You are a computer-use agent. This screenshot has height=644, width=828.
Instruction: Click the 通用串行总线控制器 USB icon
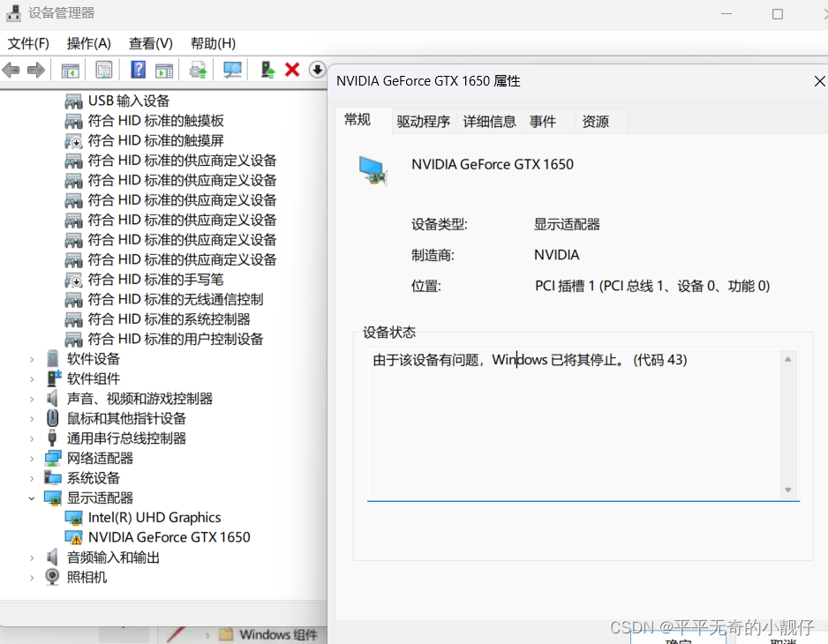(52, 438)
